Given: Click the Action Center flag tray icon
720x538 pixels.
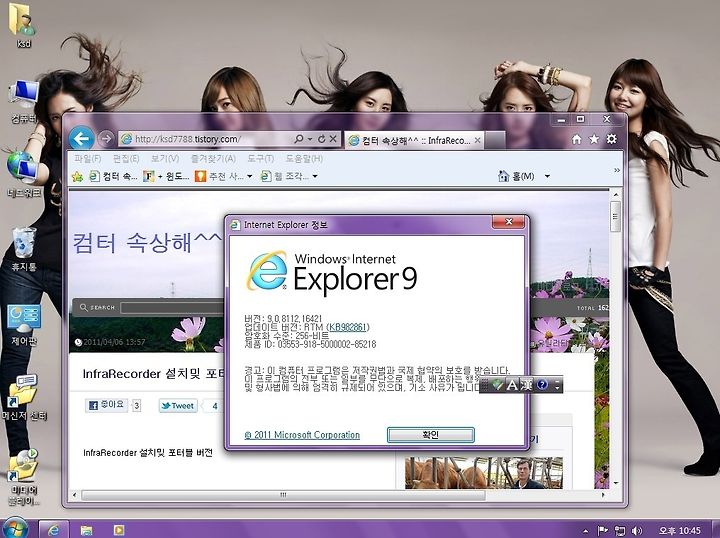Looking at the screenshot, I should (603, 531).
